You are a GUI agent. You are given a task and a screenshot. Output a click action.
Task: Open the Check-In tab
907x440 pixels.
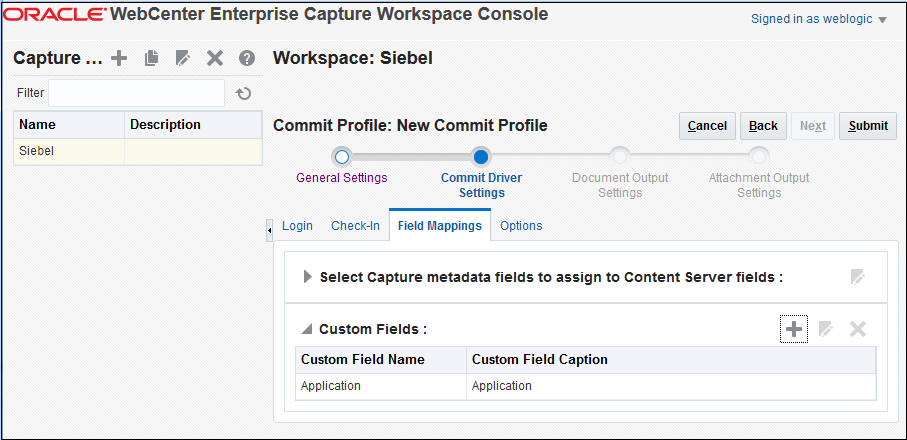tap(355, 226)
